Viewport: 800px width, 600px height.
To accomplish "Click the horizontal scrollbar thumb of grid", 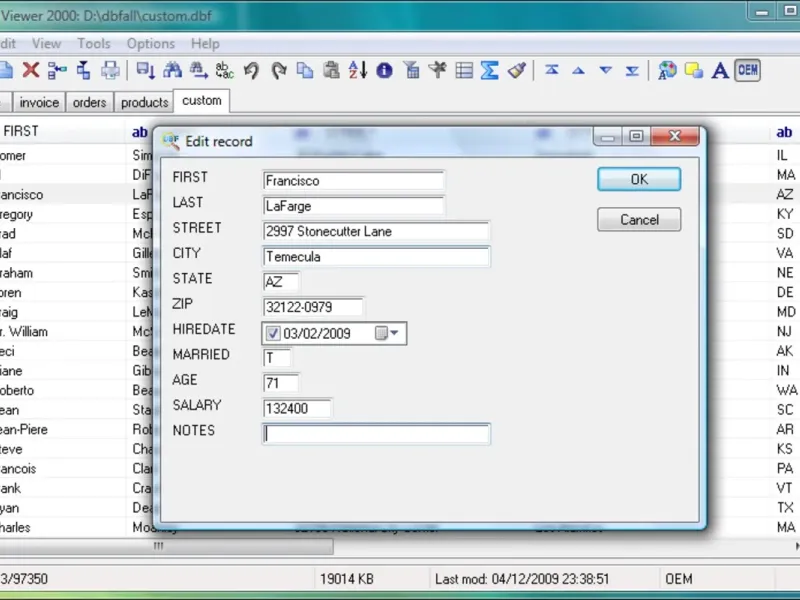I will click(166, 546).
